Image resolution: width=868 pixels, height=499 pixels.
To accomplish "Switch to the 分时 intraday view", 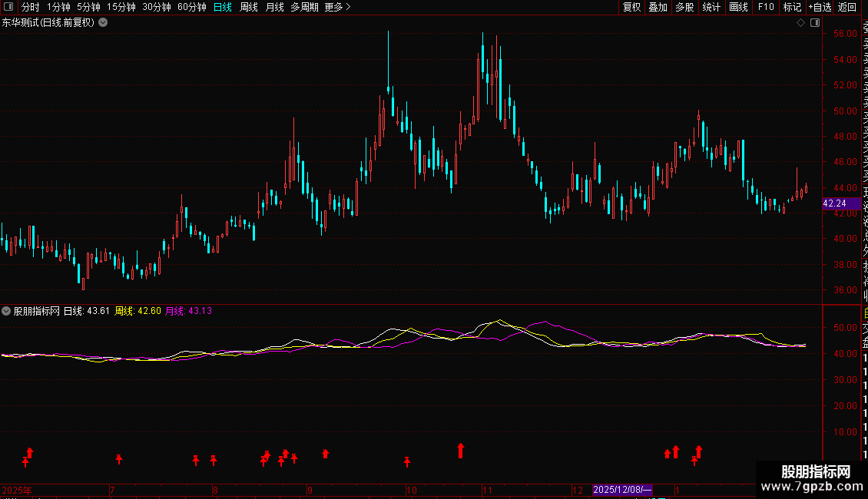I will [31, 7].
